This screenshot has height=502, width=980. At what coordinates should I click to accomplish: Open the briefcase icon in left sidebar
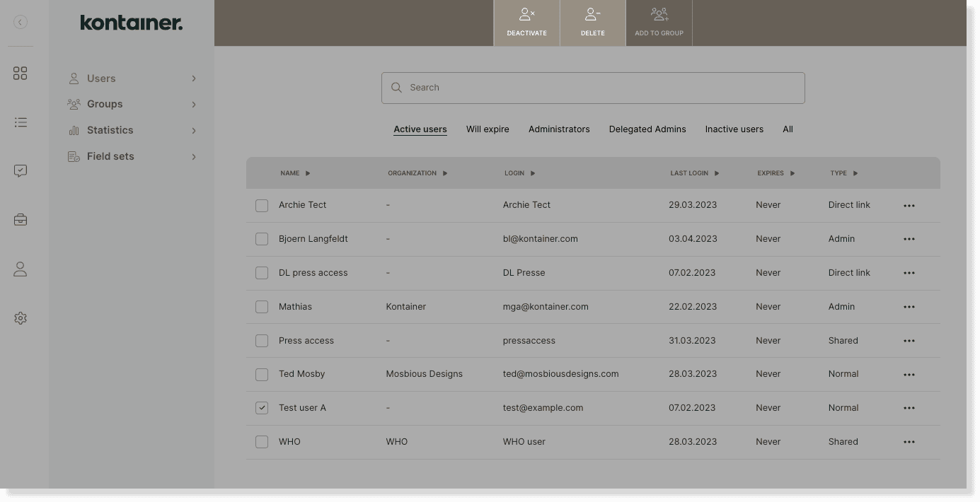21,220
